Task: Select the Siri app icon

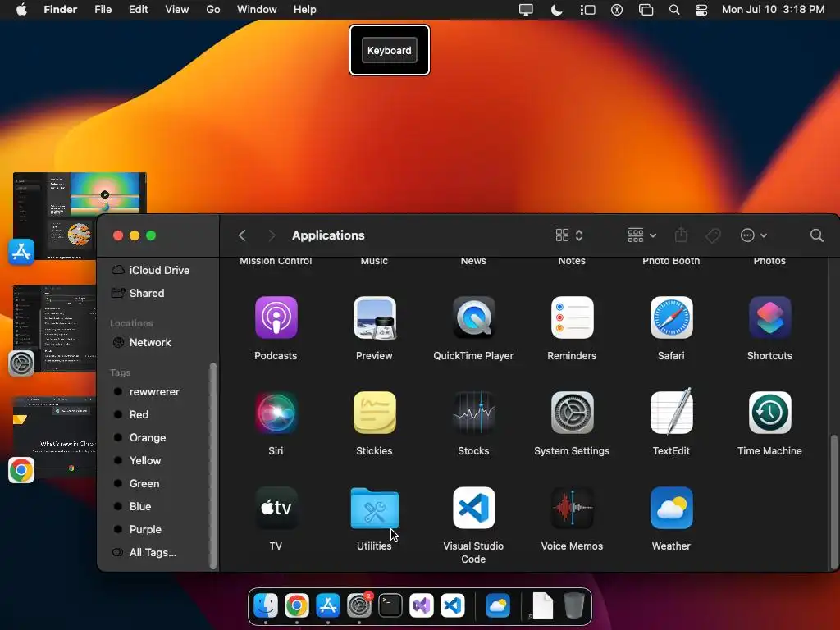Action: 276,413
